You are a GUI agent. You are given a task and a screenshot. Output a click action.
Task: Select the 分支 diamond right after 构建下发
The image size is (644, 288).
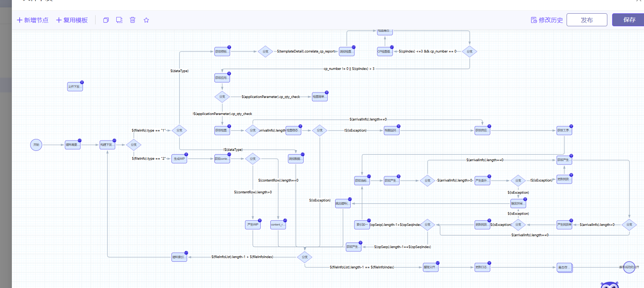(x=134, y=145)
